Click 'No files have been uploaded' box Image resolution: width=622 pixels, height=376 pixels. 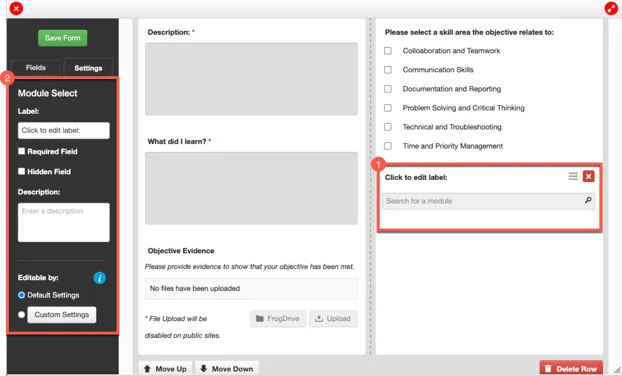pyautogui.click(x=251, y=288)
